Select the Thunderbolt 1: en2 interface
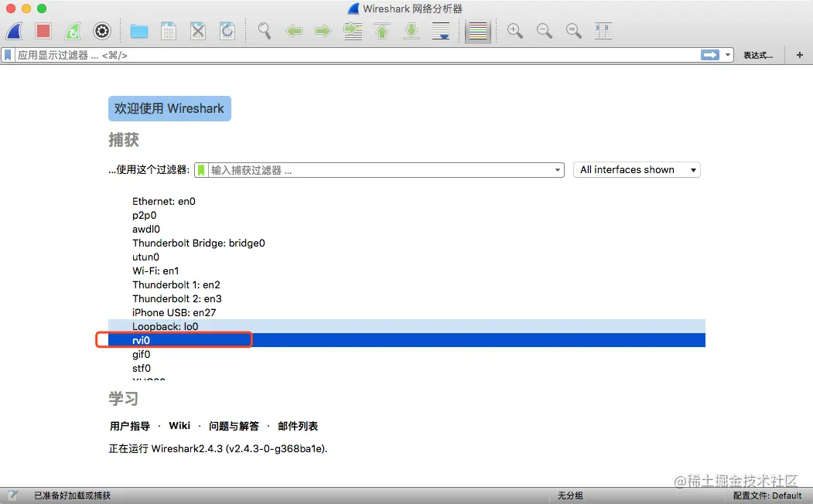This screenshot has height=504, width=813. (176, 285)
